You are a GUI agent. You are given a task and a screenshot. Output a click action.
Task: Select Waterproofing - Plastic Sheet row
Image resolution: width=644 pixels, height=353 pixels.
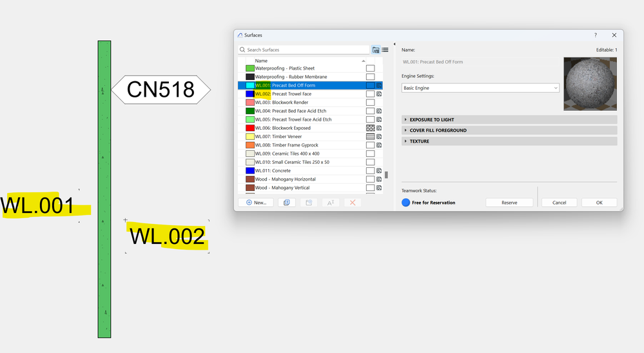pyautogui.click(x=310, y=68)
